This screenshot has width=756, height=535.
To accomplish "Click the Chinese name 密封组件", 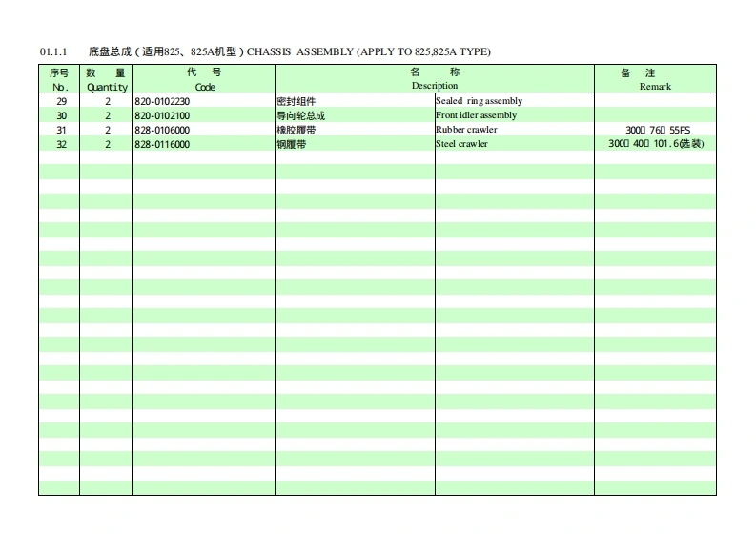I will [x=296, y=101].
